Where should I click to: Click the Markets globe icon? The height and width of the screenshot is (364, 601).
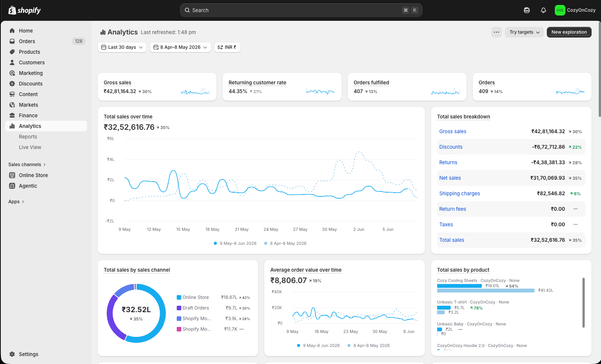pyautogui.click(x=12, y=105)
